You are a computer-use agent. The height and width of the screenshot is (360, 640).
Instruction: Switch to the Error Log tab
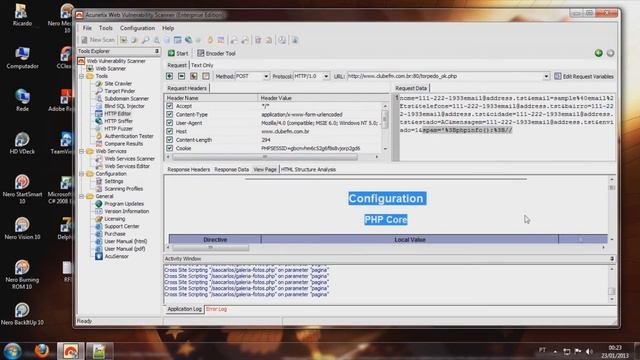216,309
